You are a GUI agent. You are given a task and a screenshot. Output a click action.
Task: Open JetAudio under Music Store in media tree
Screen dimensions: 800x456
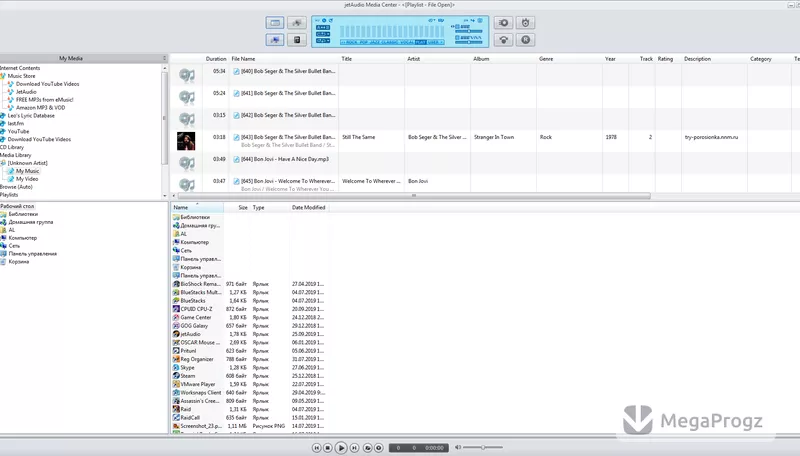[26, 92]
